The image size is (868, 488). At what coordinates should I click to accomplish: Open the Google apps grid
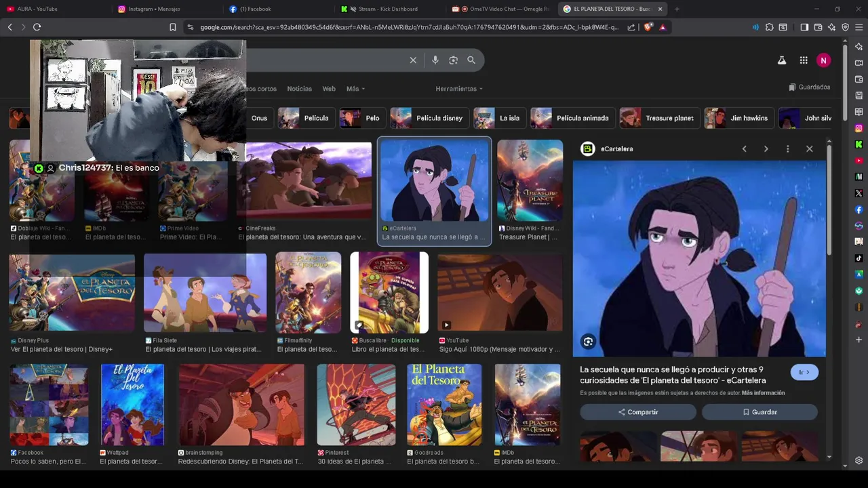click(804, 60)
